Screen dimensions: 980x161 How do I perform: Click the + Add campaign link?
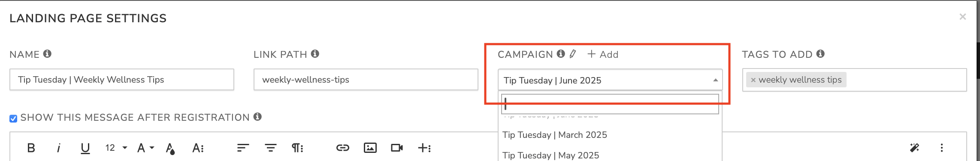coord(603,54)
